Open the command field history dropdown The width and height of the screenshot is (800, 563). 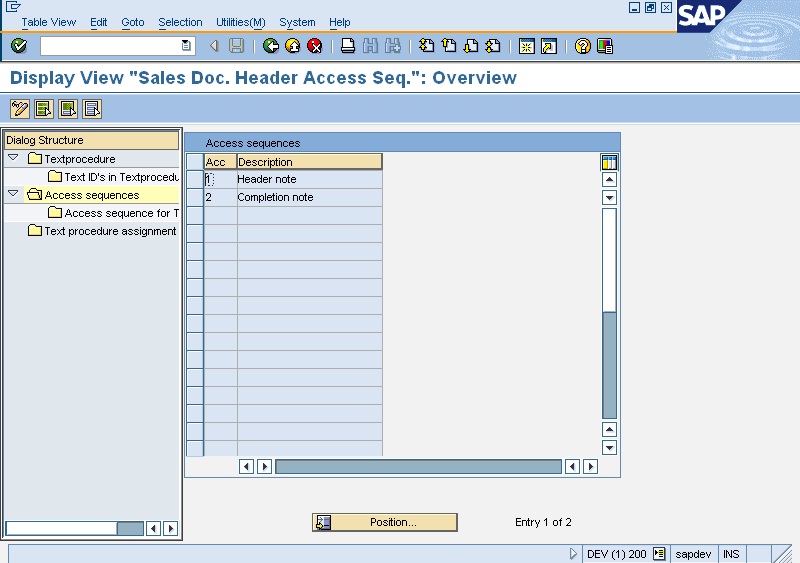coord(186,45)
